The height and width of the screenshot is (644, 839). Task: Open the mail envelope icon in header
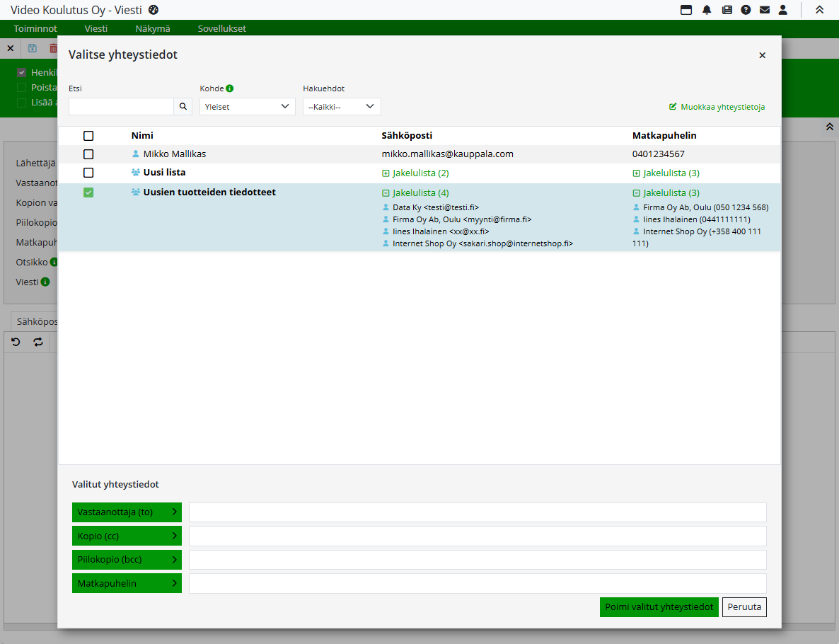(x=765, y=10)
